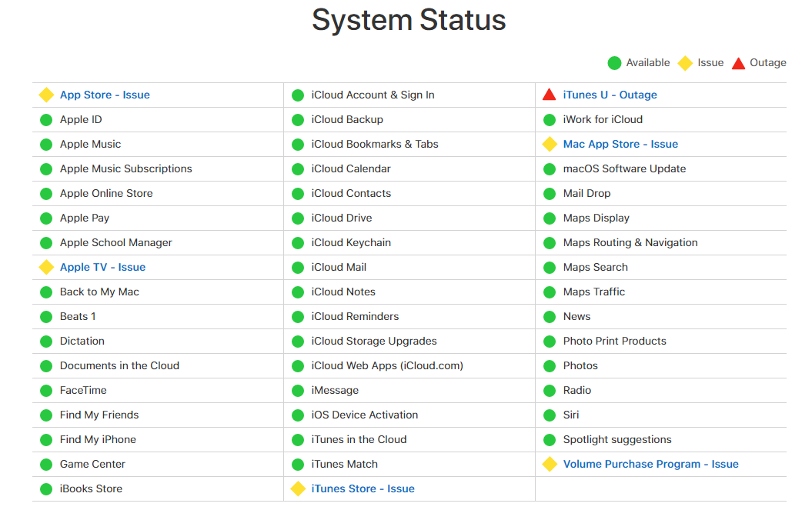Click the Apple School Manager row text
812x510 pixels.
[x=116, y=242]
